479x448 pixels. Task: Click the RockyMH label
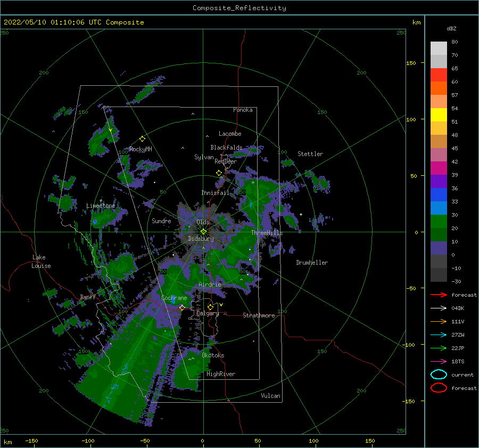[x=141, y=149]
